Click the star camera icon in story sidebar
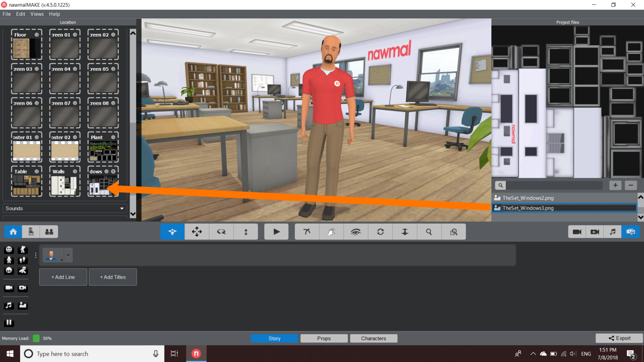The height and width of the screenshot is (362, 644). 23,288
